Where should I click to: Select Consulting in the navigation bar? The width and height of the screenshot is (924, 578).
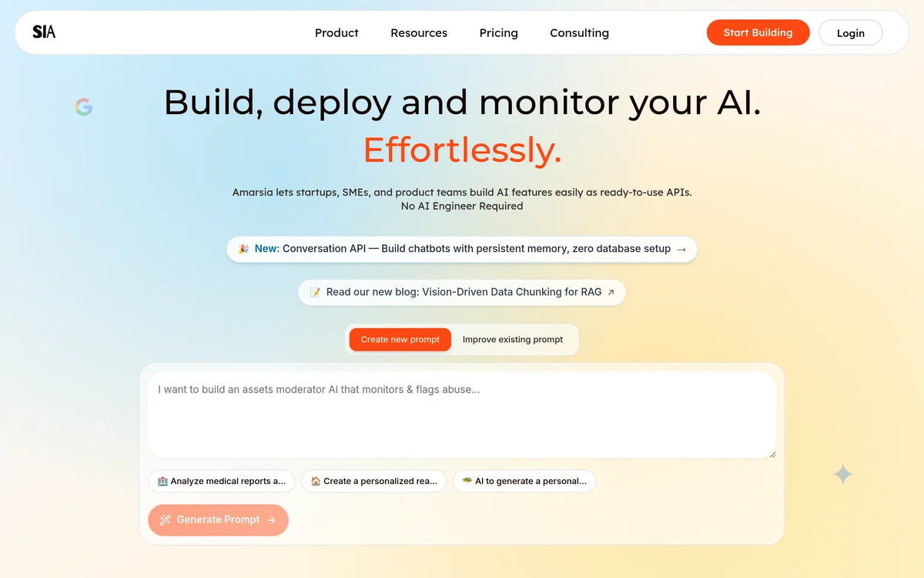coord(579,32)
